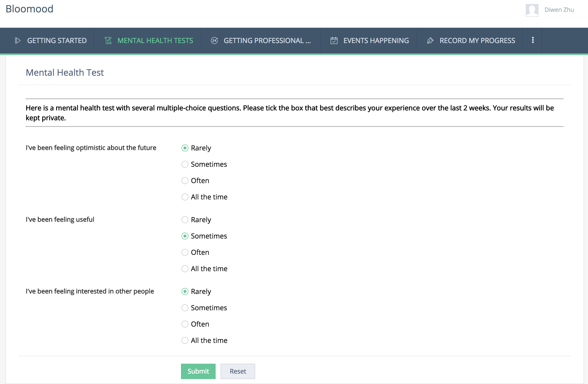Click the play icon beside Getting Started

coord(18,41)
